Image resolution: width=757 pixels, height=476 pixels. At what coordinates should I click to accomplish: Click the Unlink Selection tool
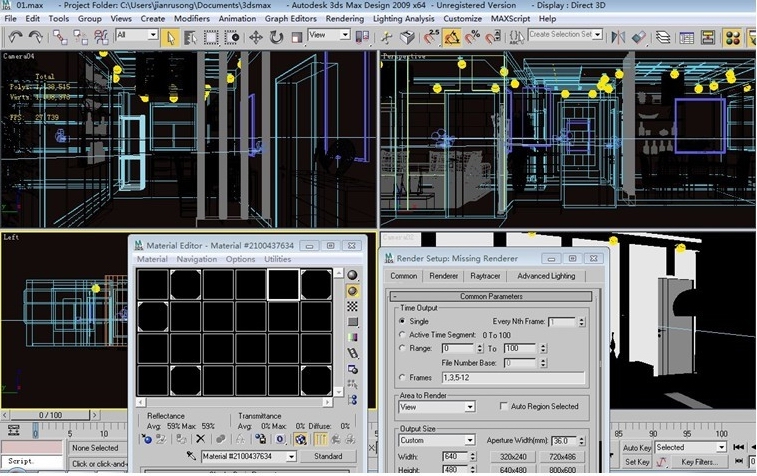pos(80,37)
